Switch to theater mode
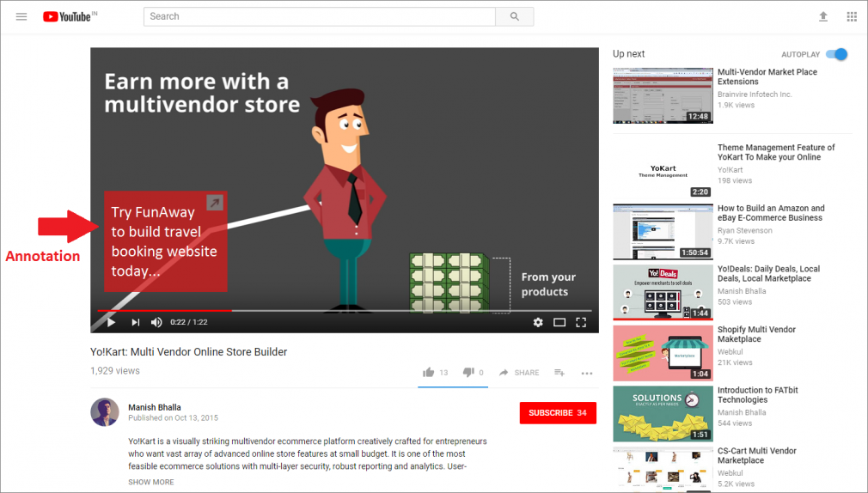 pyautogui.click(x=559, y=322)
